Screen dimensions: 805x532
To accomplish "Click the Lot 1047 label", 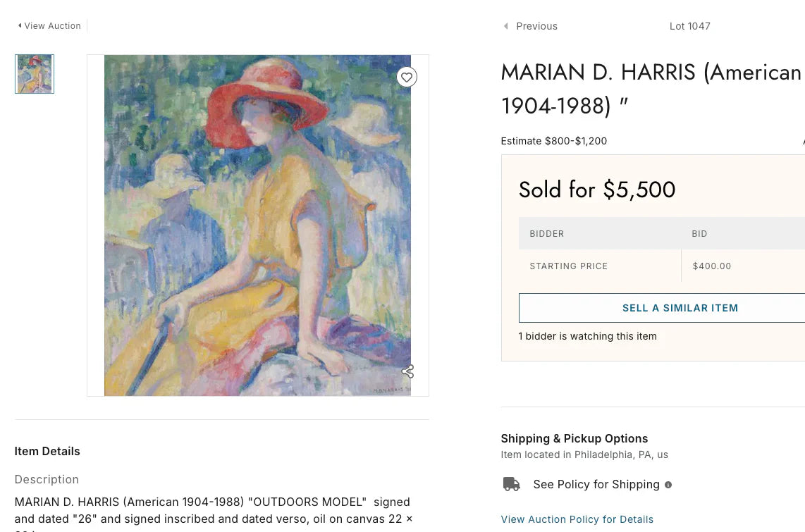I will coord(689,25).
